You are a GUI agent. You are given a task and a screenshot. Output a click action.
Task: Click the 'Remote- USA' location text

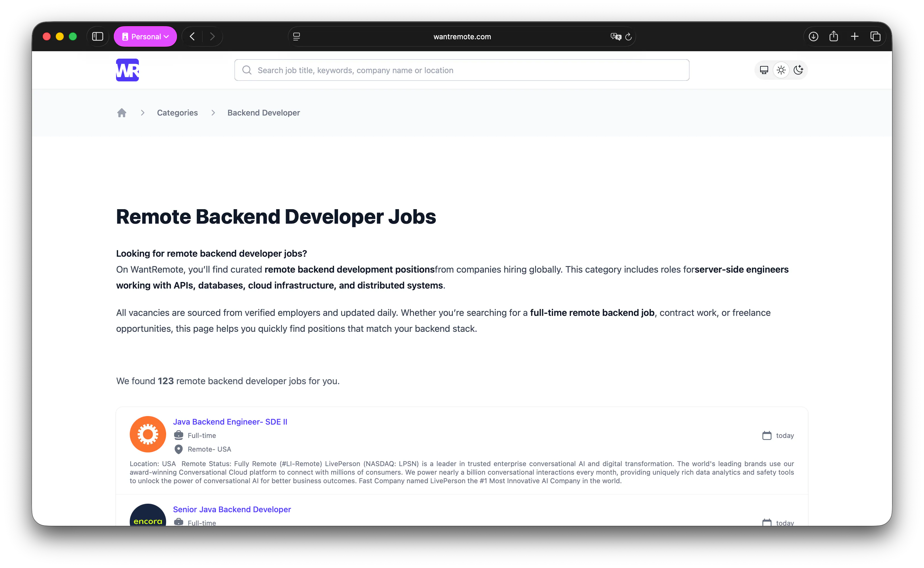pos(209,449)
